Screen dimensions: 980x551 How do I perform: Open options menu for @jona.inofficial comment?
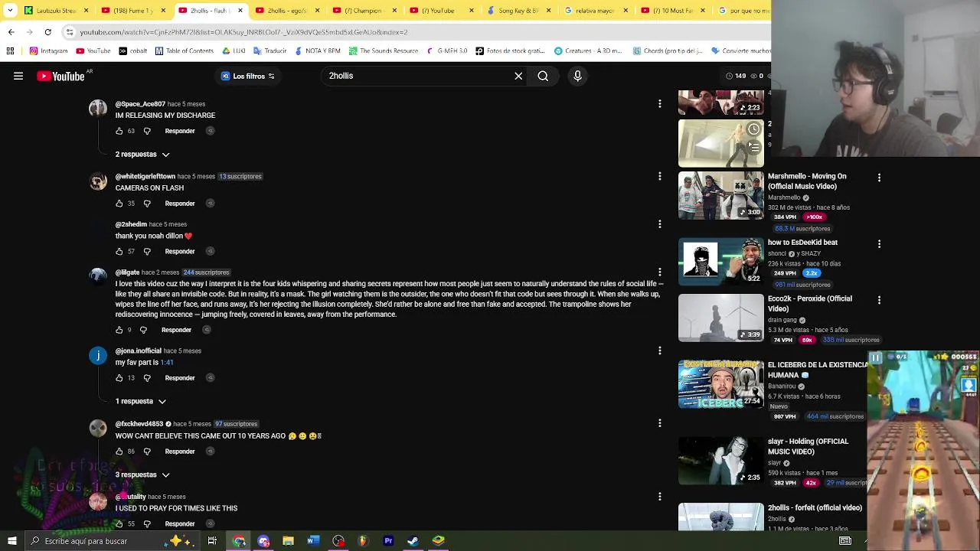(659, 350)
